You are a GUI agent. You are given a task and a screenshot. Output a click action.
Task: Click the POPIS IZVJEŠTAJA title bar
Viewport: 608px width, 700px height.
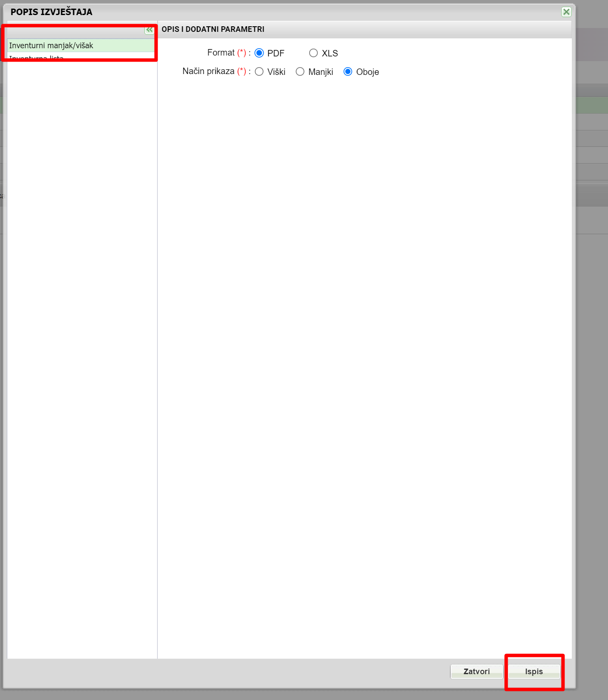284,12
